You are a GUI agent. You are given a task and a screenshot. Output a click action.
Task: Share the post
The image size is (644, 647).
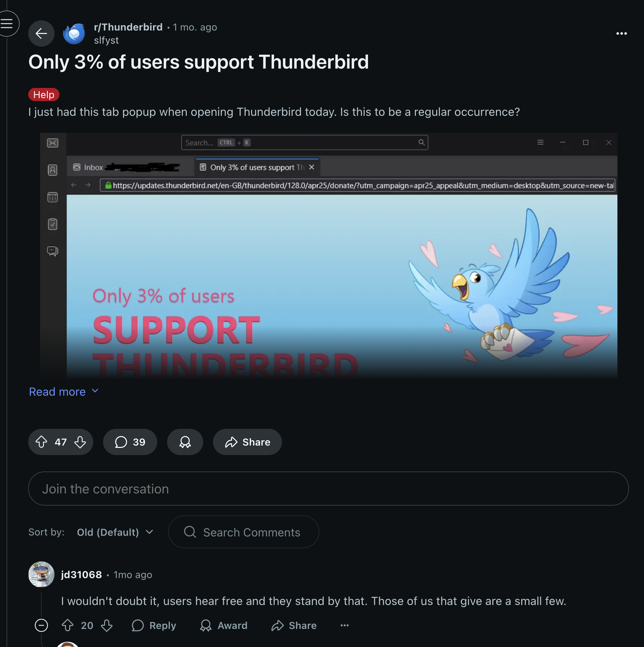click(247, 442)
